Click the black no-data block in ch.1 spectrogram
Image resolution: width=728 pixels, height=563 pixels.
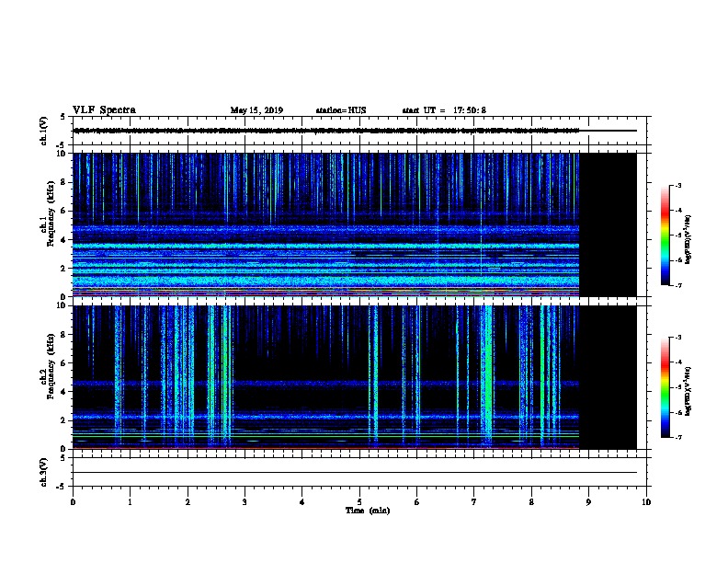click(608, 224)
